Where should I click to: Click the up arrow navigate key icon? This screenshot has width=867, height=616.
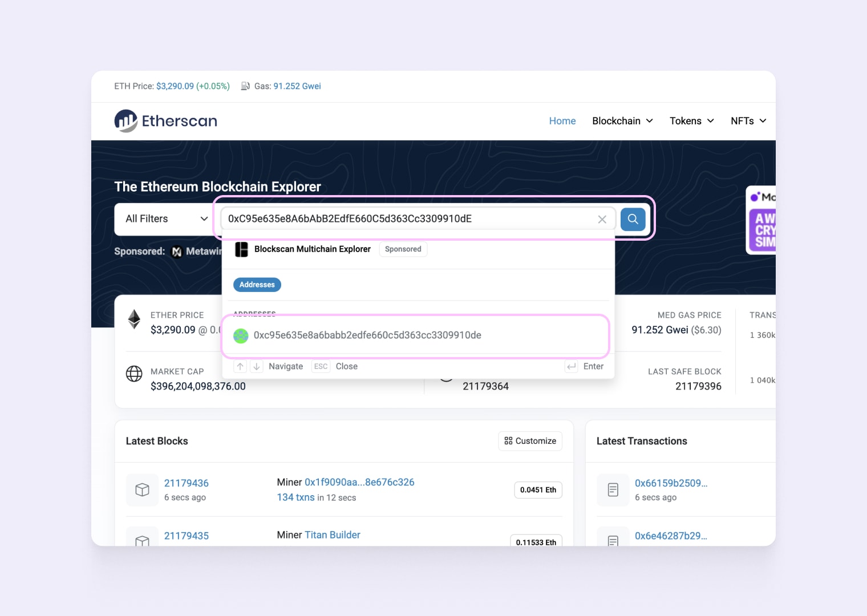pos(240,366)
